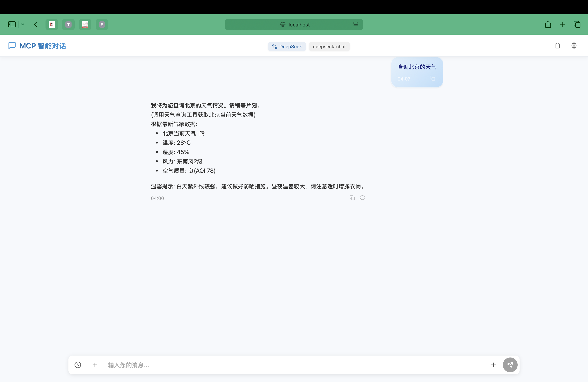Viewport: 588px width, 382px height.
Task: Click the 04:00 timestamp on reply
Action: coord(157,198)
